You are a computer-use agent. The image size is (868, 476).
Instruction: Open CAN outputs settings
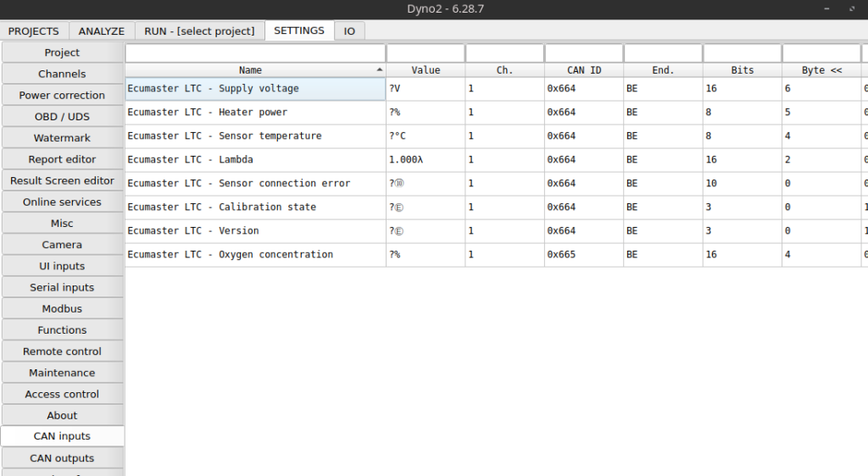pos(62,458)
